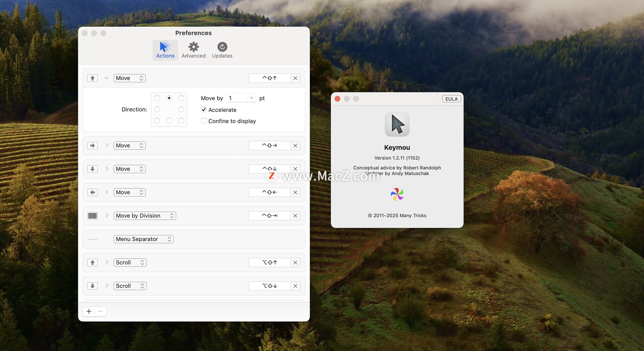The height and width of the screenshot is (351, 644).
Task: Remove selected action with minus button
Action: [100, 312]
